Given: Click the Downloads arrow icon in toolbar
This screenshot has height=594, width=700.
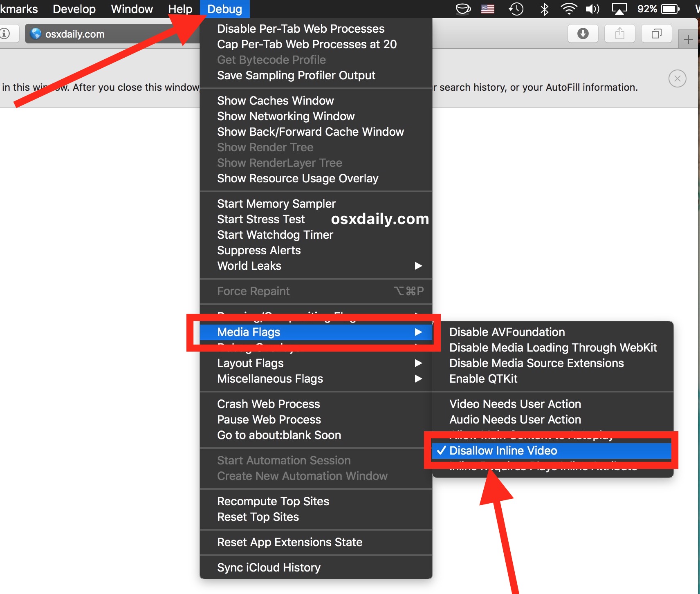Looking at the screenshot, I should (583, 34).
